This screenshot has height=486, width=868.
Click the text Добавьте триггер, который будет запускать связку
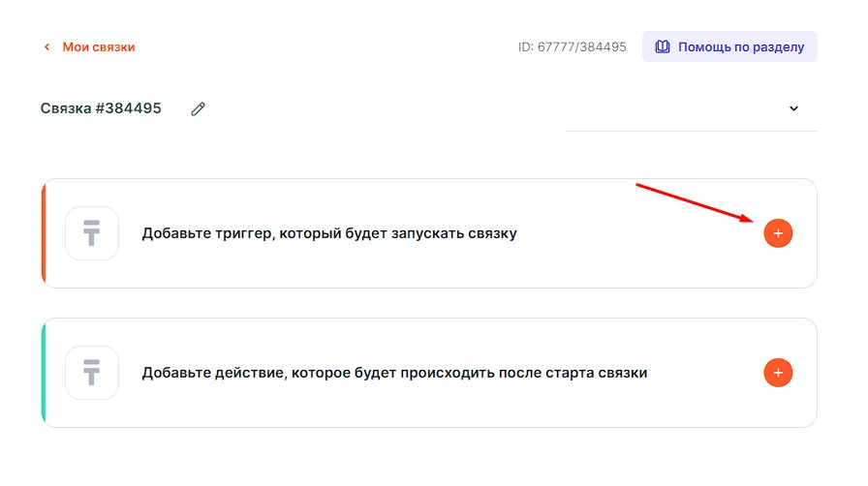(329, 233)
